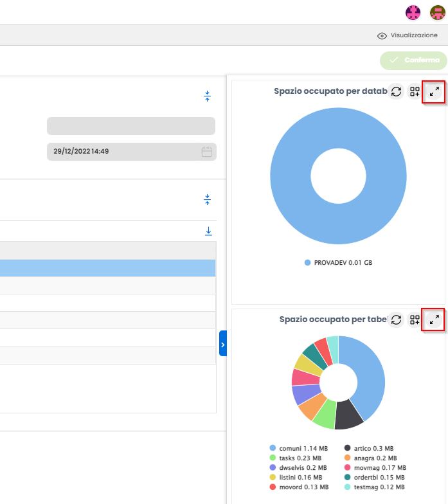Toggle comuni series in legend
Viewport: 448px width, 504px height.
pos(298,449)
